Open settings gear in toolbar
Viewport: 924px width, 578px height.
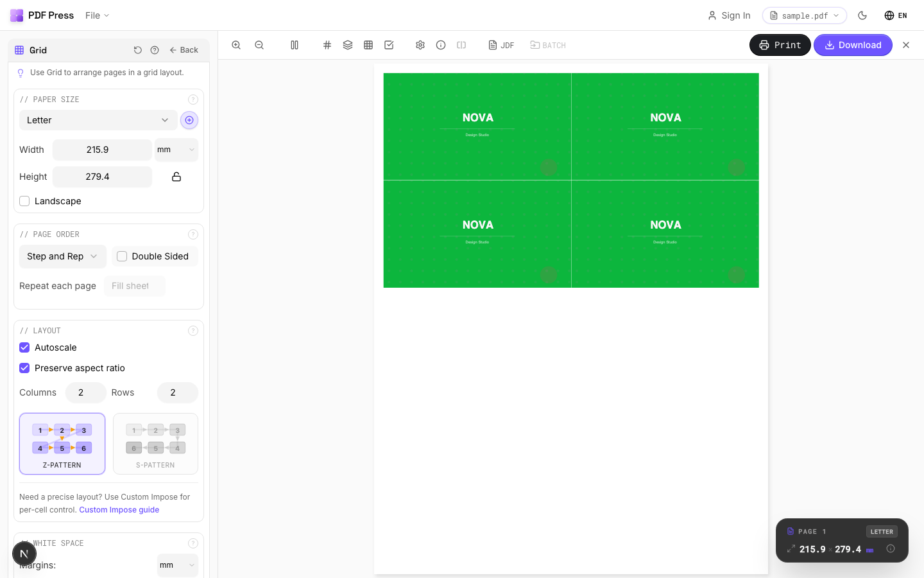click(420, 45)
